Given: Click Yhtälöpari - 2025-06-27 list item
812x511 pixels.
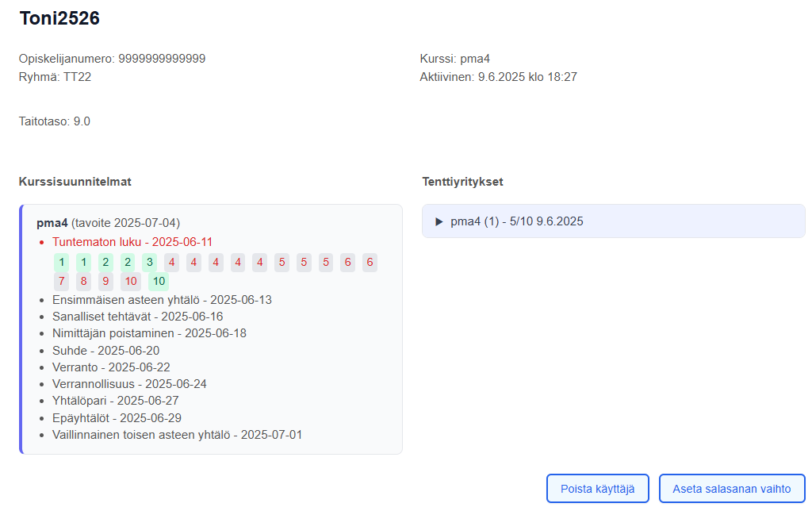Looking at the screenshot, I should 115,401.
